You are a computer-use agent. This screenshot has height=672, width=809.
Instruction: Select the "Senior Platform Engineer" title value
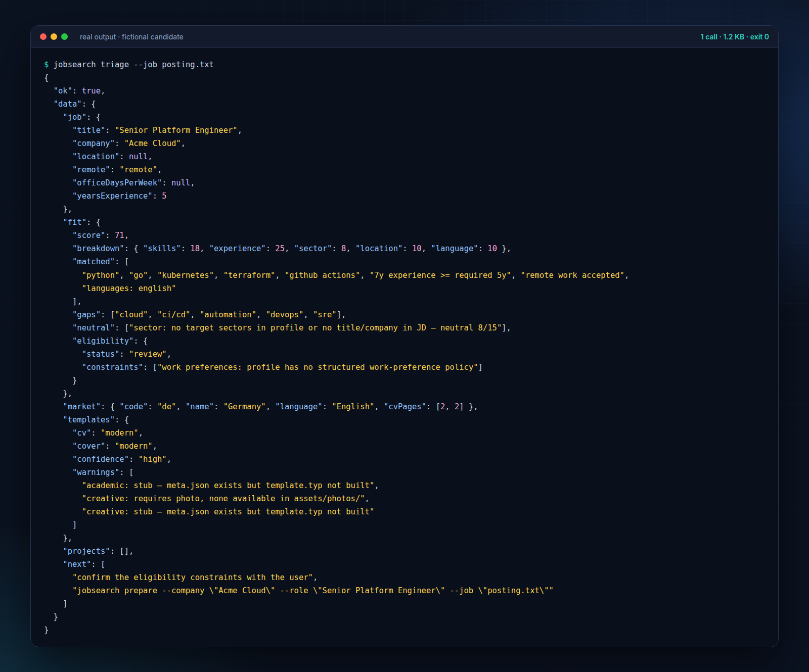(x=176, y=130)
